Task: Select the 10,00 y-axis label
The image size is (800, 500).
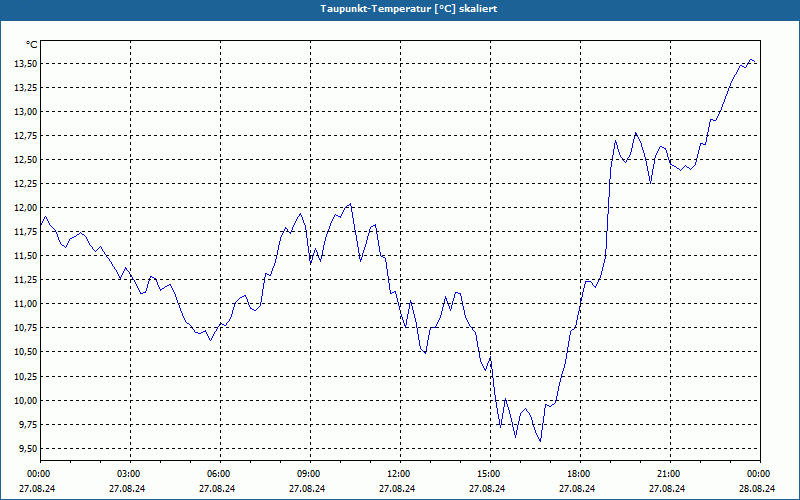Action: pos(27,401)
